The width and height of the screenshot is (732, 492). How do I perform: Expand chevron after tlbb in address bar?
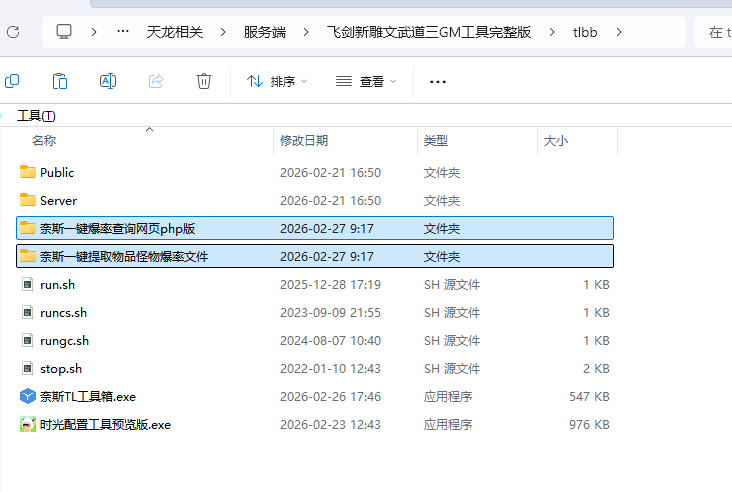(x=620, y=32)
